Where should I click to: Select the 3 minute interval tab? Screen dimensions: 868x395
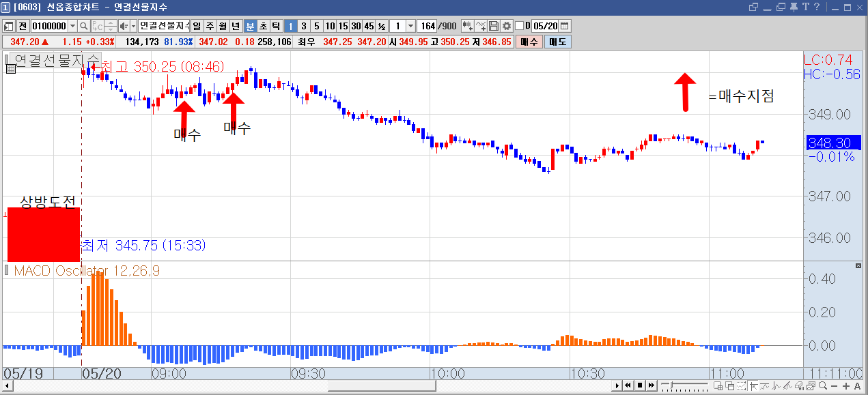point(304,26)
